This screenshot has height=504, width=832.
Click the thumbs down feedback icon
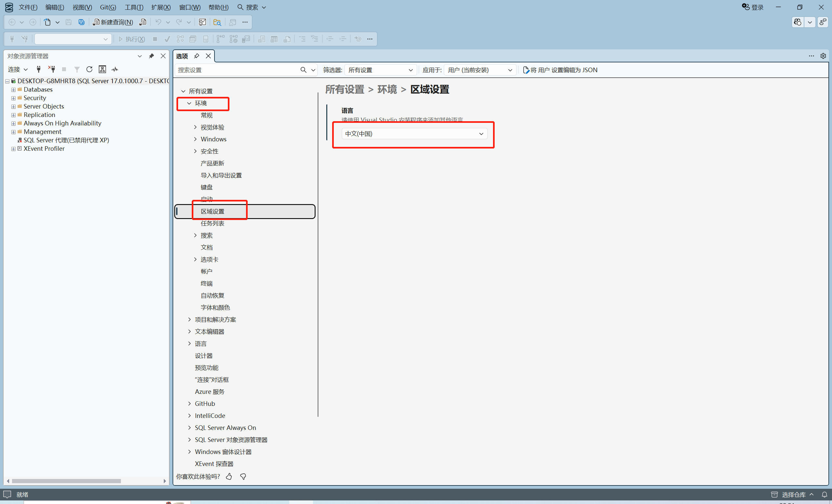click(243, 476)
